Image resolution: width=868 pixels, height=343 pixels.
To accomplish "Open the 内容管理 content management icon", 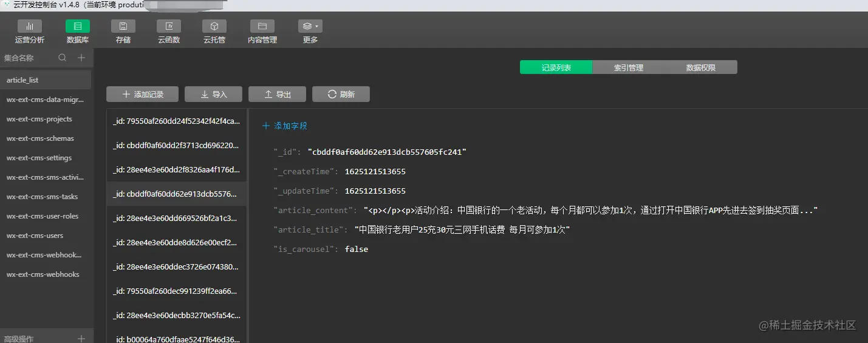I will [262, 26].
